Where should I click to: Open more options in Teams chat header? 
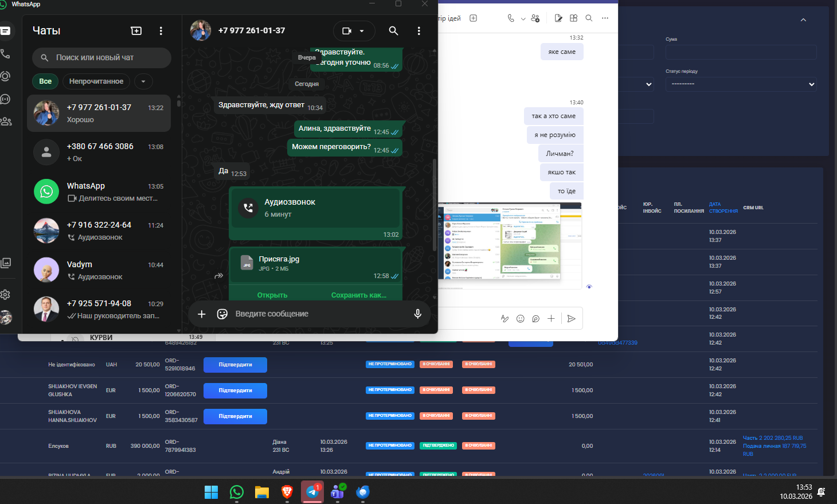coord(605,18)
